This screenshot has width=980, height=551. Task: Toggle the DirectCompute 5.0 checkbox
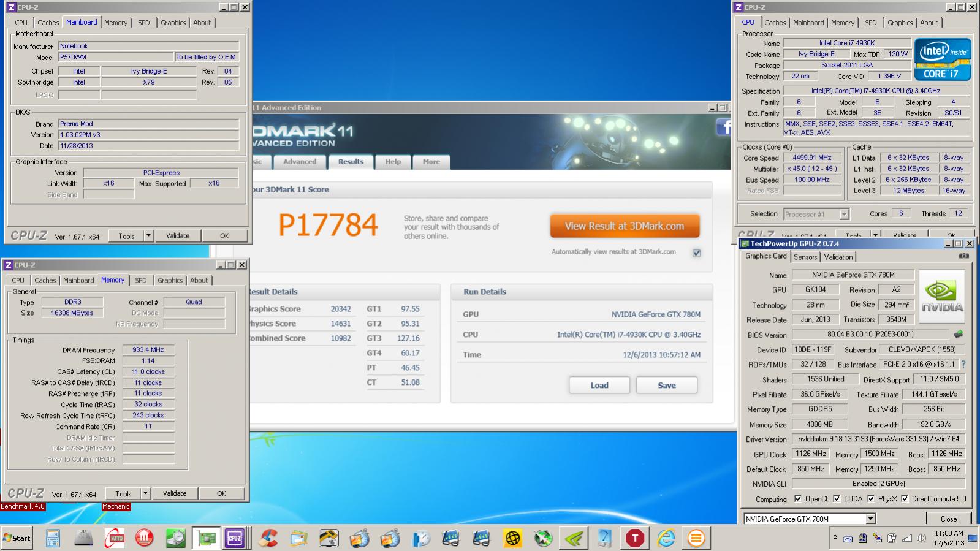(905, 498)
